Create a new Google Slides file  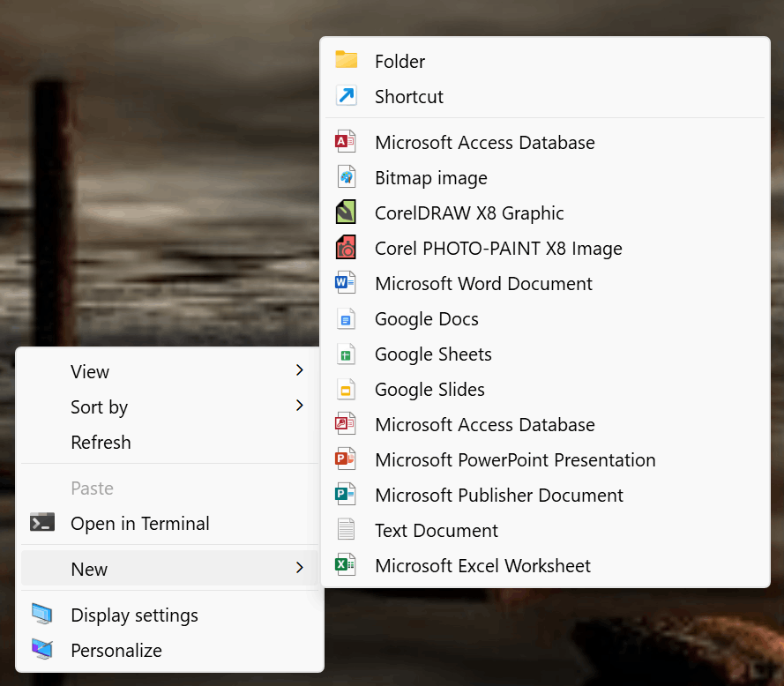pos(545,390)
